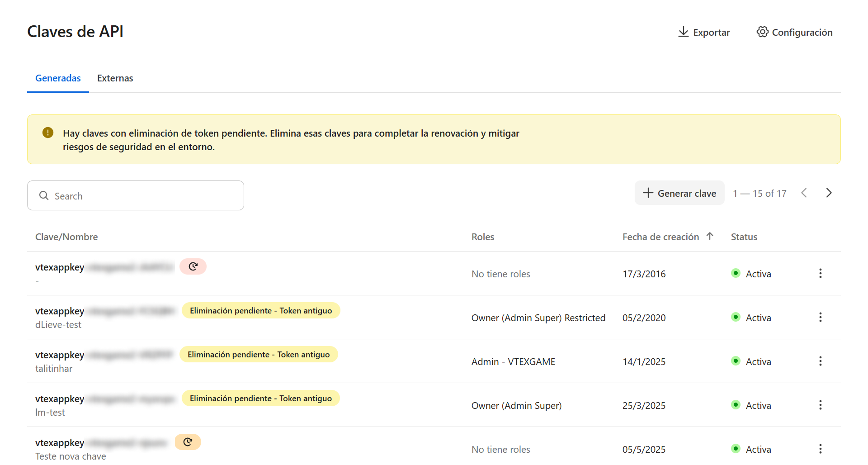Image resolution: width=868 pixels, height=465 pixels.
Task: Open actions menu for 17/3/2016 key
Action: (820, 273)
